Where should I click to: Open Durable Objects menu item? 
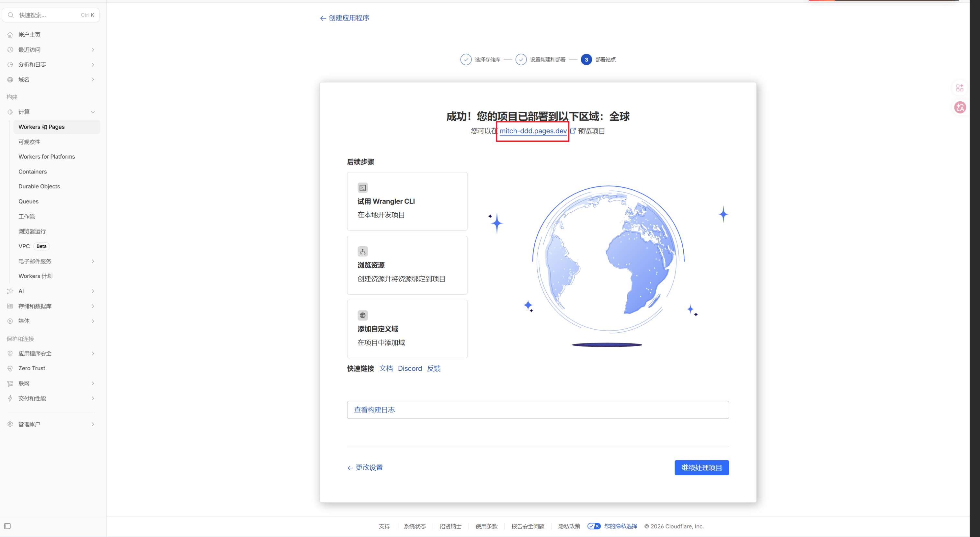(x=39, y=186)
